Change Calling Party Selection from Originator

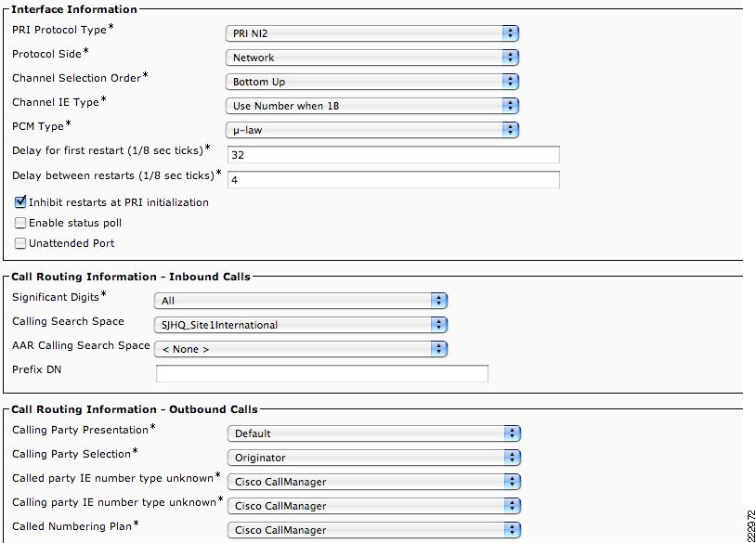pyautogui.click(x=374, y=458)
